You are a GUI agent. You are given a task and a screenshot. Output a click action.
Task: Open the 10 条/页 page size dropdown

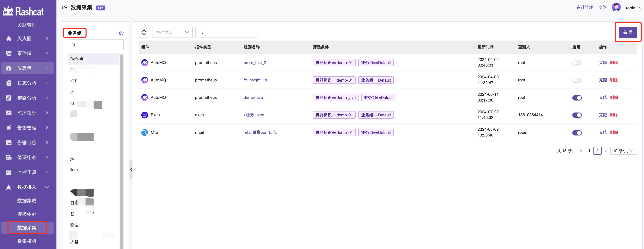click(623, 151)
